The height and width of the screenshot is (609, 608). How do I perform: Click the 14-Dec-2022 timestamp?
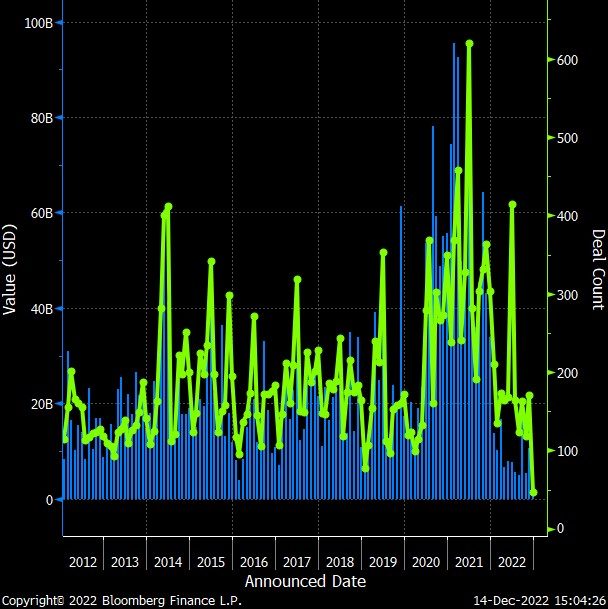click(540, 600)
